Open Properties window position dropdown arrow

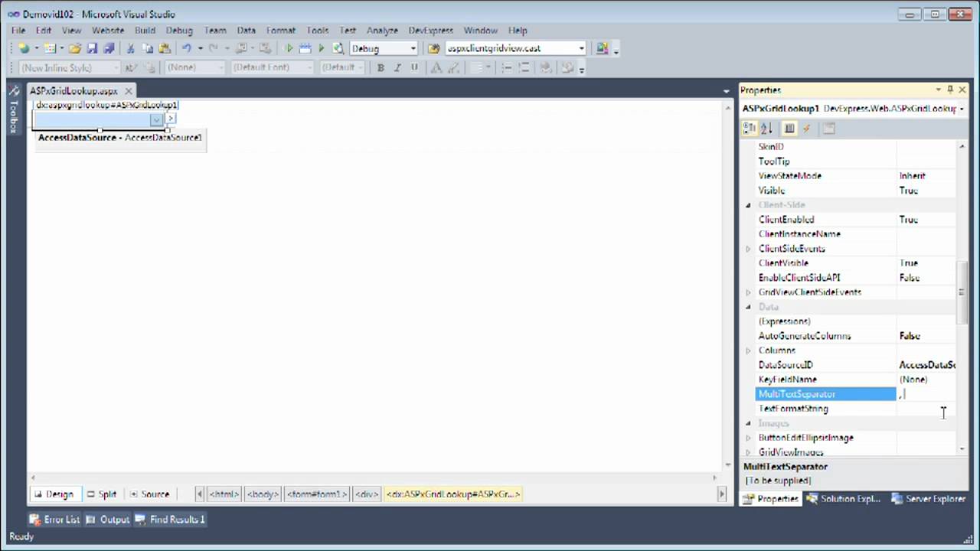pos(938,90)
